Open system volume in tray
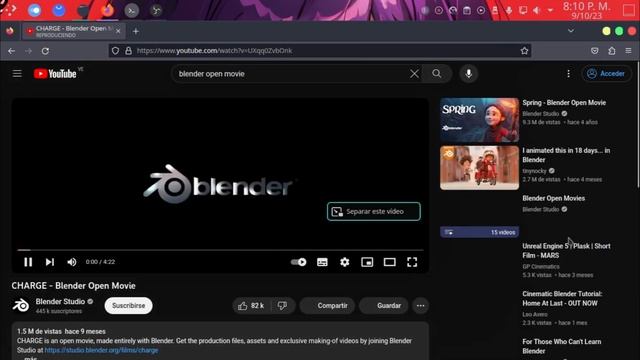This screenshot has width=640, height=360. pos(536,10)
